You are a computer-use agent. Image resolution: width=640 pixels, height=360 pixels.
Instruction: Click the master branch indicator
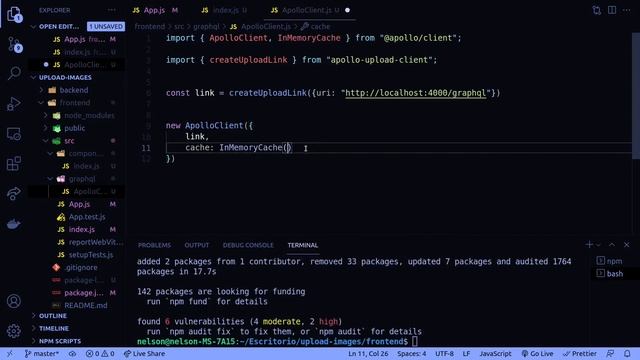41,353
